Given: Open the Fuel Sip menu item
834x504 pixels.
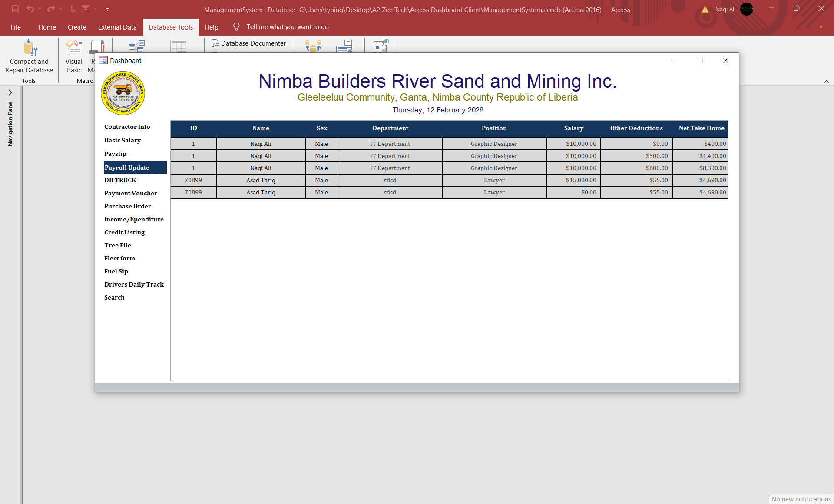Looking at the screenshot, I should 116,271.
